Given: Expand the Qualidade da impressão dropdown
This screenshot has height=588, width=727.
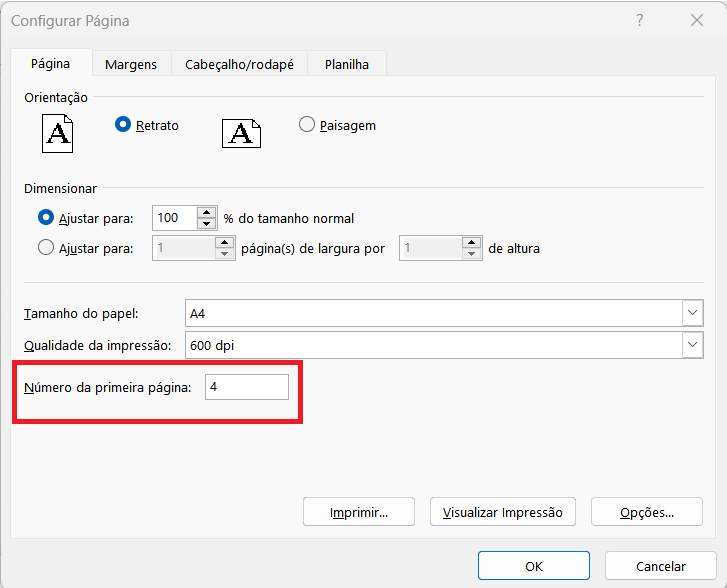Looking at the screenshot, I should 692,345.
